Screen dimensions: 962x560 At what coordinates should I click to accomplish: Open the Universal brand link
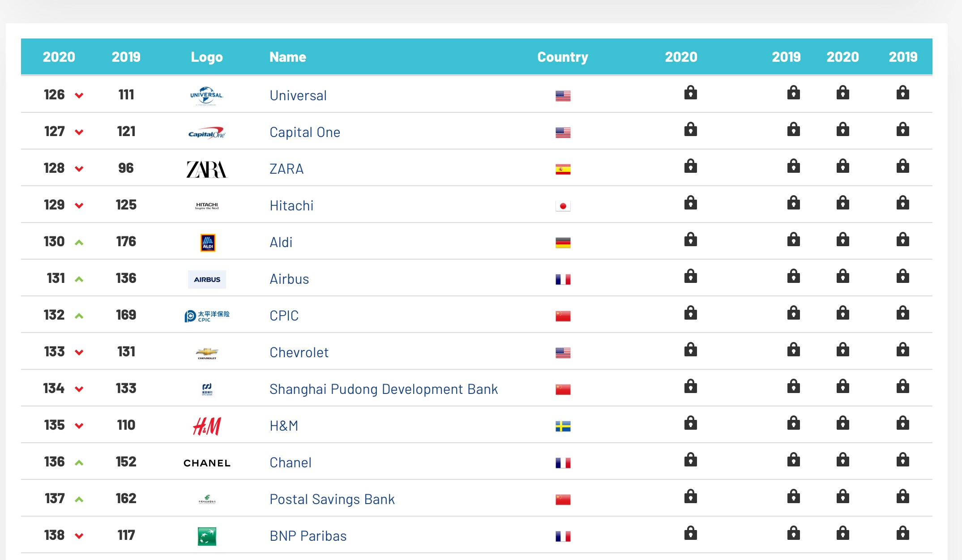[x=298, y=95]
